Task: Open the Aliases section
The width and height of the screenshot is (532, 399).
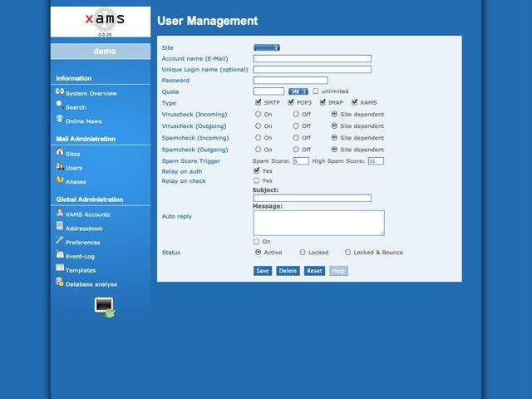Action: pyautogui.click(x=76, y=182)
